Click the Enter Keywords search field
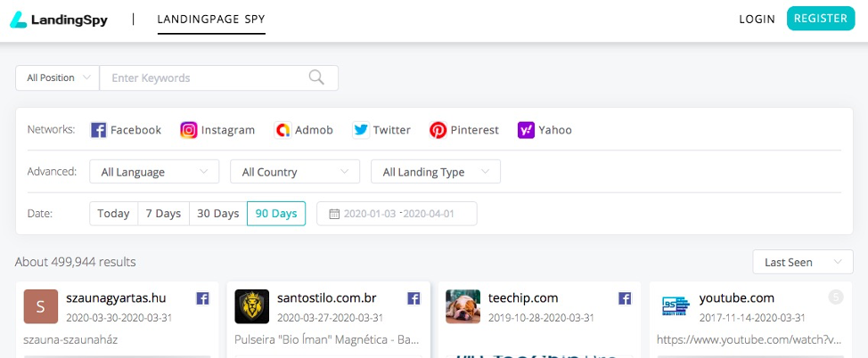Screen dimensions: 868x358 (x=205, y=78)
